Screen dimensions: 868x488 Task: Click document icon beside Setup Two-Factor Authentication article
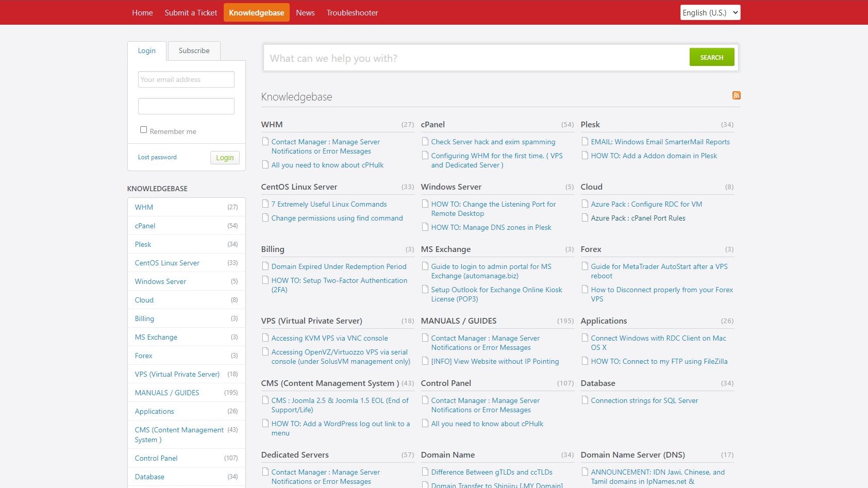pos(265,280)
